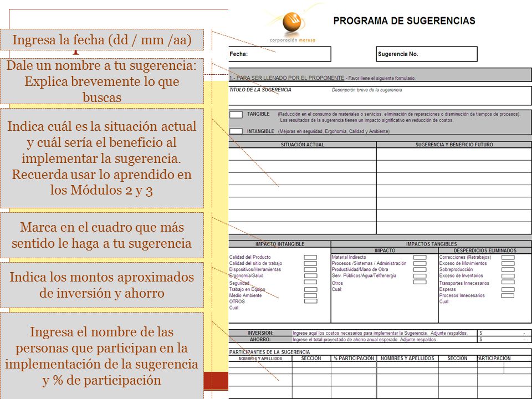Click the DESPERDICIOS ELIMINADOS header
The height and width of the screenshot is (399, 532).
point(485,250)
